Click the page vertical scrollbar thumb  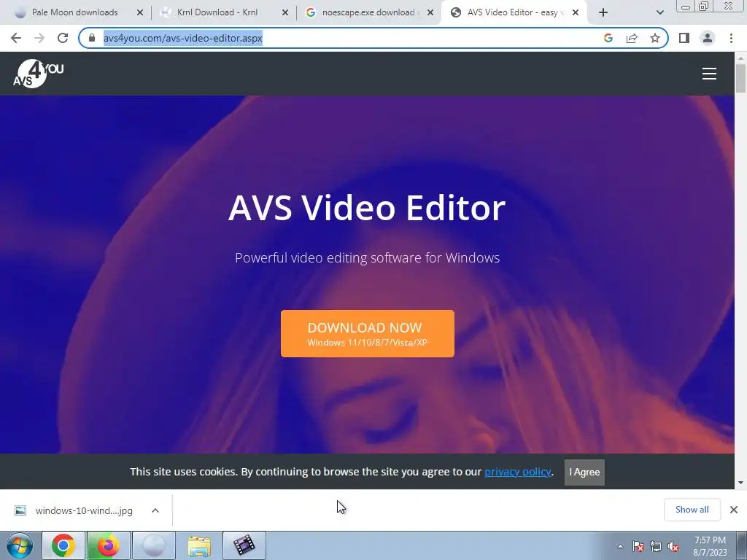[740, 78]
